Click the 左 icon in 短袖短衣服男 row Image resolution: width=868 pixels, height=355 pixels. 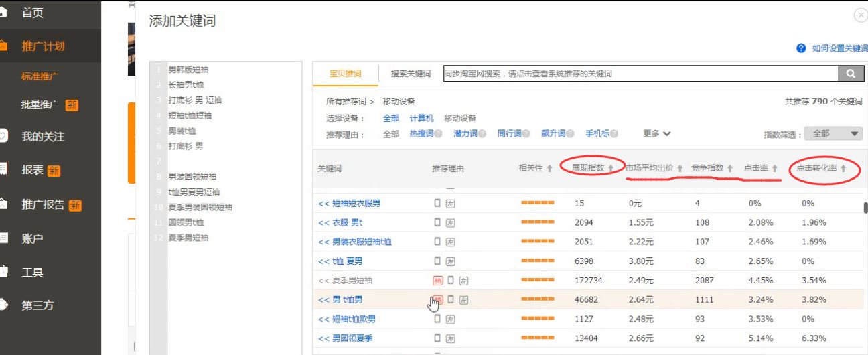(x=451, y=203)
